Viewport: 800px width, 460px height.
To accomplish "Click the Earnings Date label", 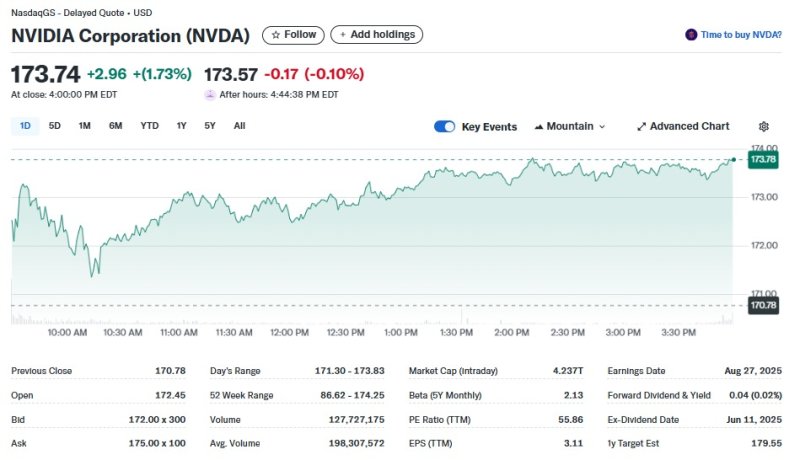I will click(x=636, y=371).
